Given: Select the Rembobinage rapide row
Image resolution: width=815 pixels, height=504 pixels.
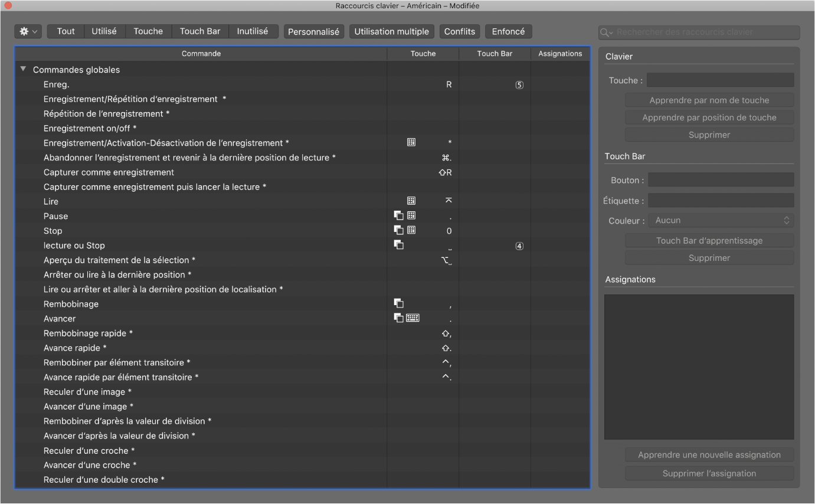Looking at the screenshot, I should click(x=302, y=333).
